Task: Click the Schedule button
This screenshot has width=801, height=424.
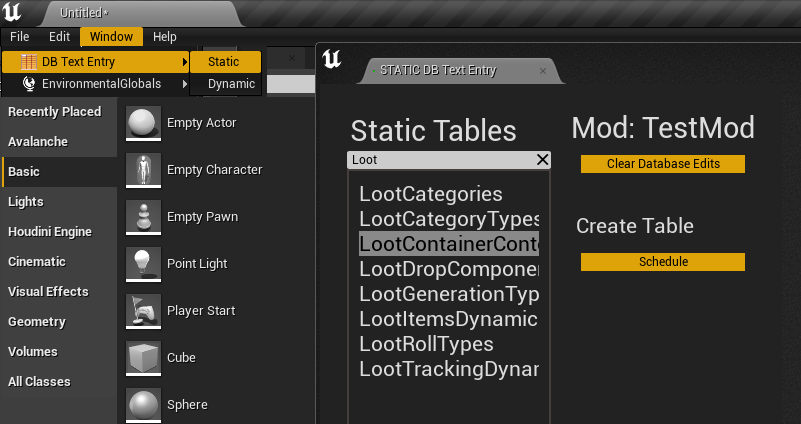Action: [x=663, y=262]
